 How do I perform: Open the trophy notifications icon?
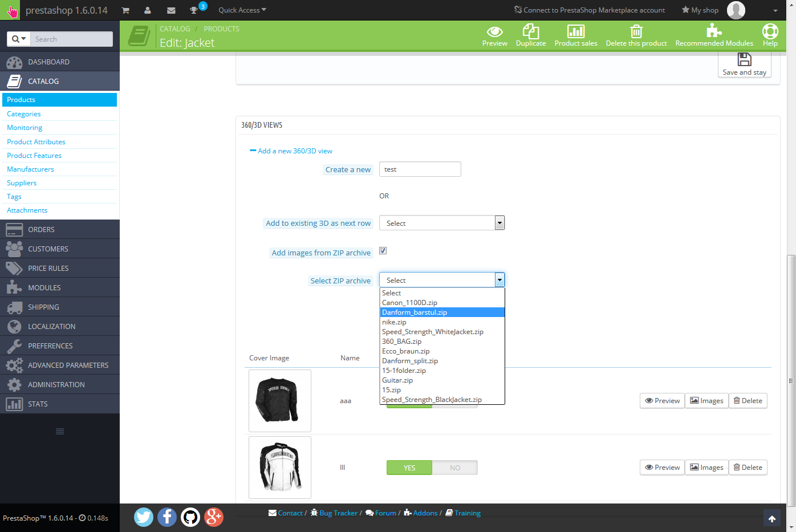click(x=194, y=10)
